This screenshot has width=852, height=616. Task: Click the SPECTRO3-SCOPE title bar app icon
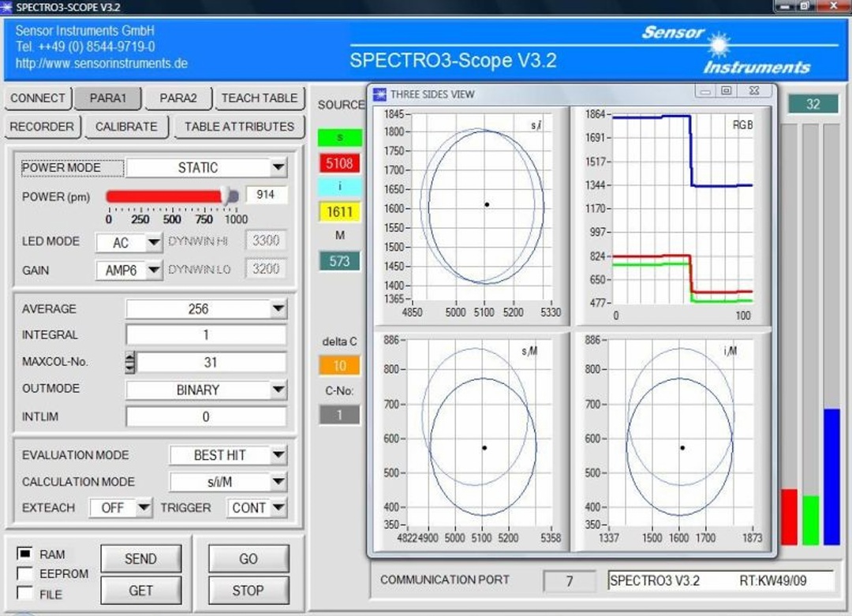[x=6, y=7]
